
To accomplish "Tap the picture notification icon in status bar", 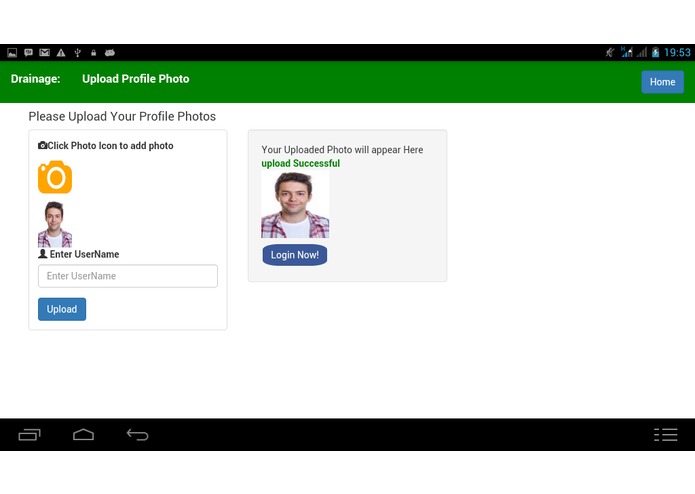I will coord(12,53).
